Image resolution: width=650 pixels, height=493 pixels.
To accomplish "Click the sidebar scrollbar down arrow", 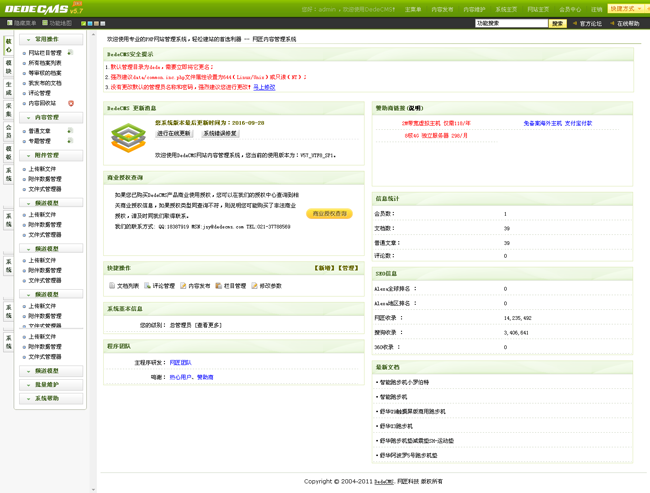I will tap(93, 489).
